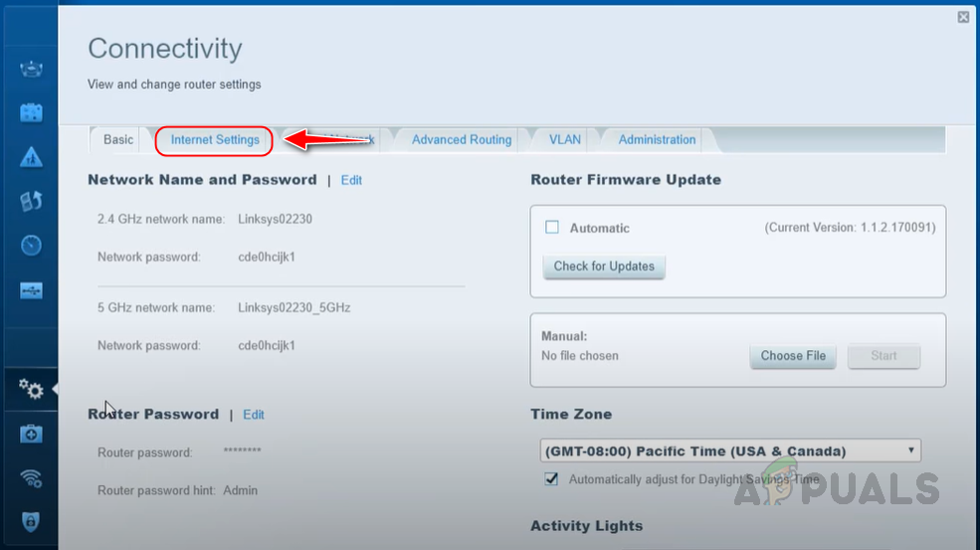Click Choose File for manual firmware
This screenshot has width=980, height=550.
coord(793,356)
